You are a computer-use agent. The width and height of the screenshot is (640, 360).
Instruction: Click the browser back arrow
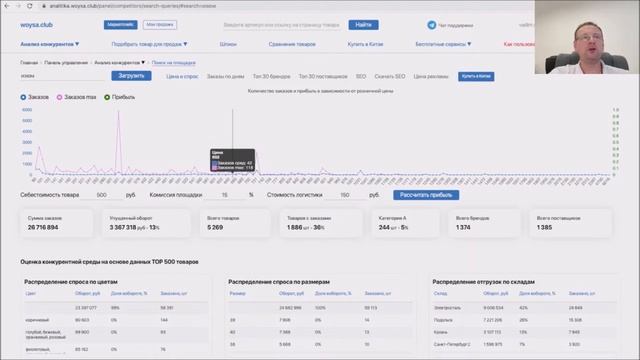pos(7,6)
